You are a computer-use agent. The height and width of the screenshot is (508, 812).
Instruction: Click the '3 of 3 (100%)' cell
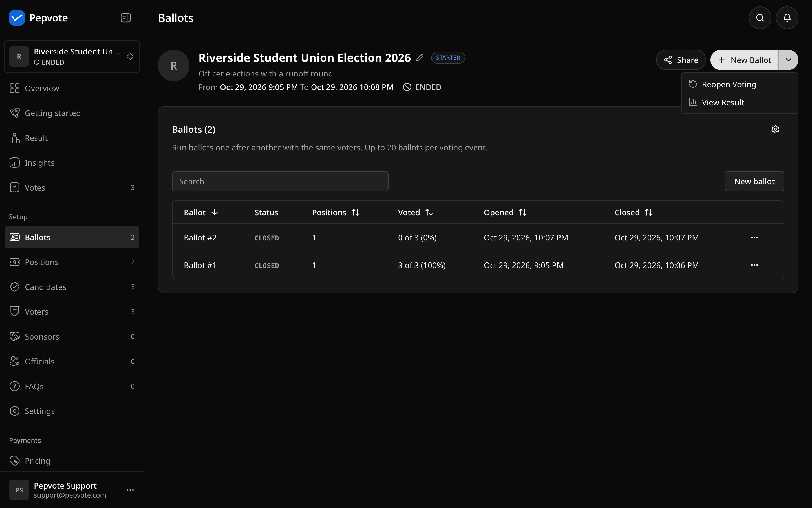coord(422,265)
